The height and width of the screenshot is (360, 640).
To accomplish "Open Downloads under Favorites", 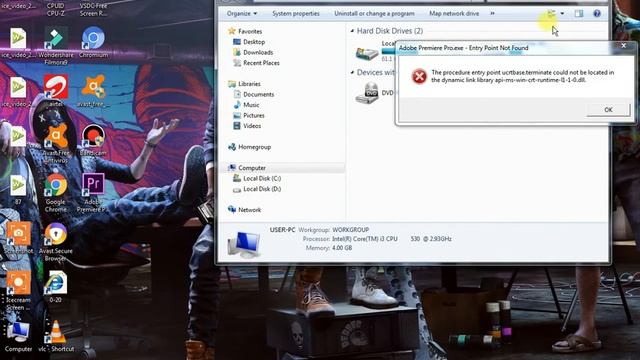I will pos(253,53).
